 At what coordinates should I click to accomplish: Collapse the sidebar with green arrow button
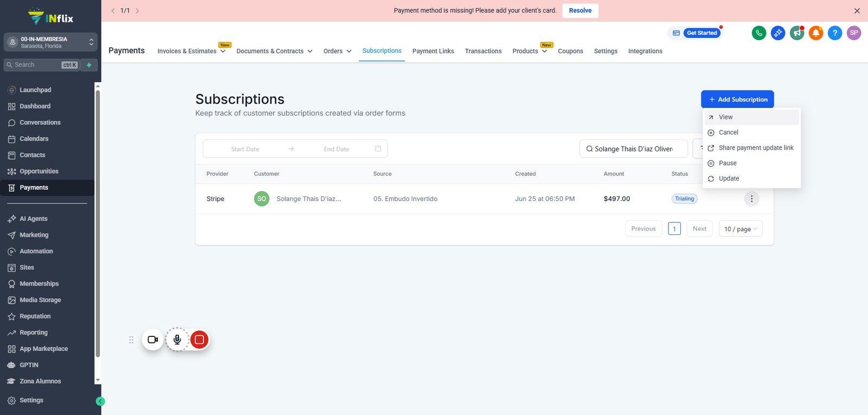tap(100, 401)
